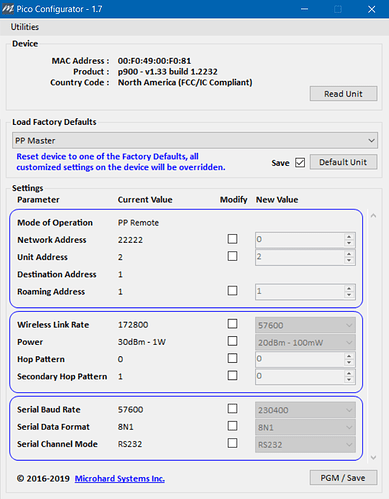This screenshot has height=499, width=389.
Task: Decrement Roaming Address with down spinner arrow
Action: (349, 295)
